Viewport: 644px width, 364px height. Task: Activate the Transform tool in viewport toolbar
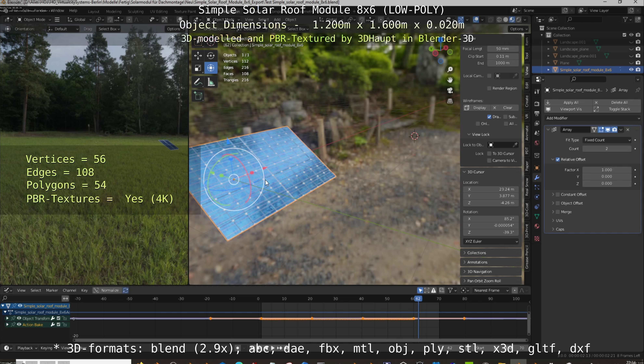(211, 68)
